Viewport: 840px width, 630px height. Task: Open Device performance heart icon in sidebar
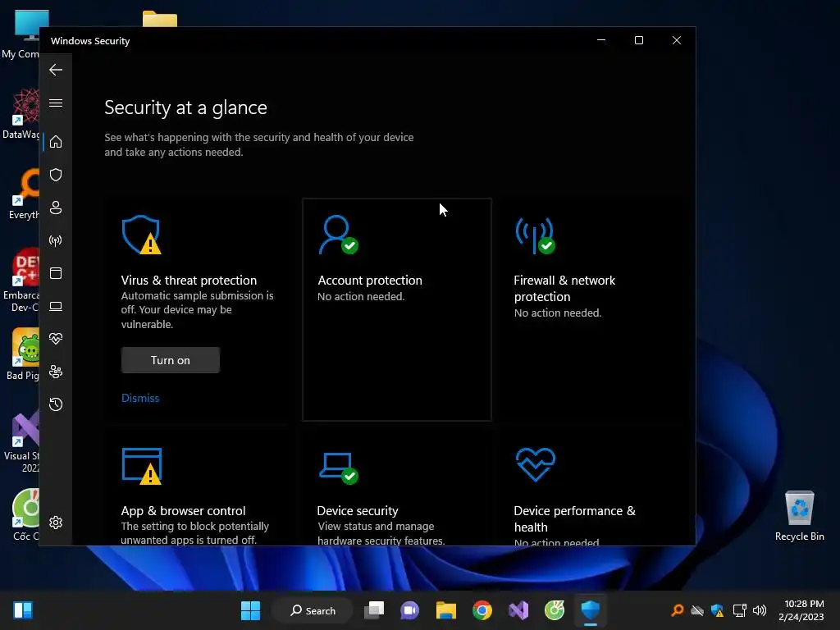[x=56, y=339]
